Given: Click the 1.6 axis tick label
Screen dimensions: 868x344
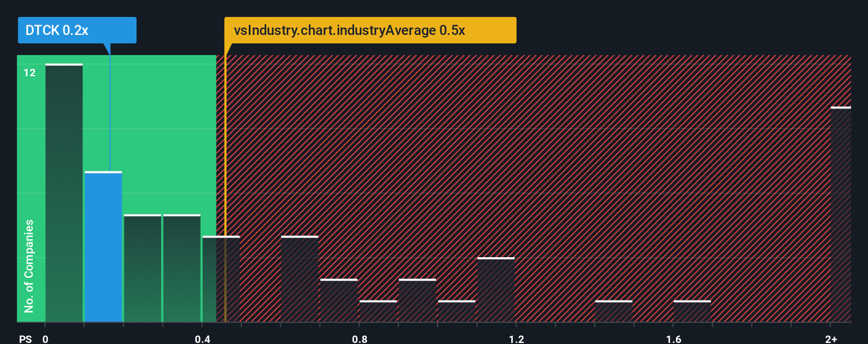Looking at the screenshot, I should tap(673, 339).
